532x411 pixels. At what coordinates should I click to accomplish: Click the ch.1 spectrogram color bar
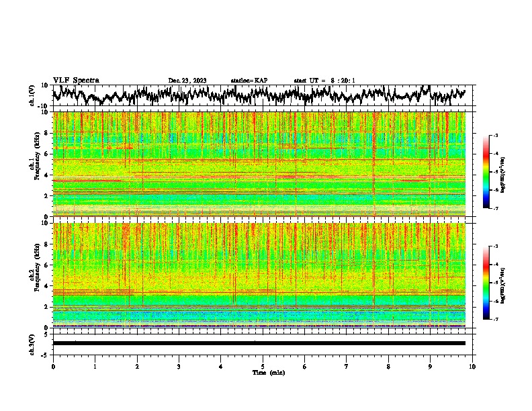tap(486, 172)
